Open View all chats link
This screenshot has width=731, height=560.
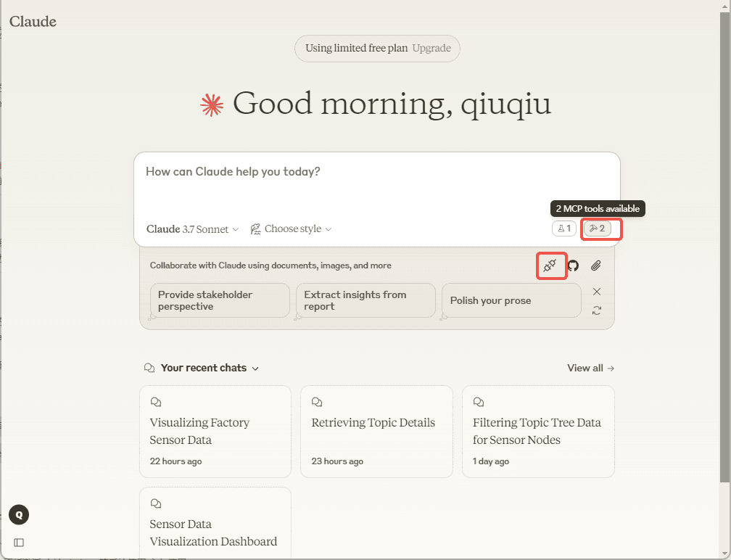point(590,368)
